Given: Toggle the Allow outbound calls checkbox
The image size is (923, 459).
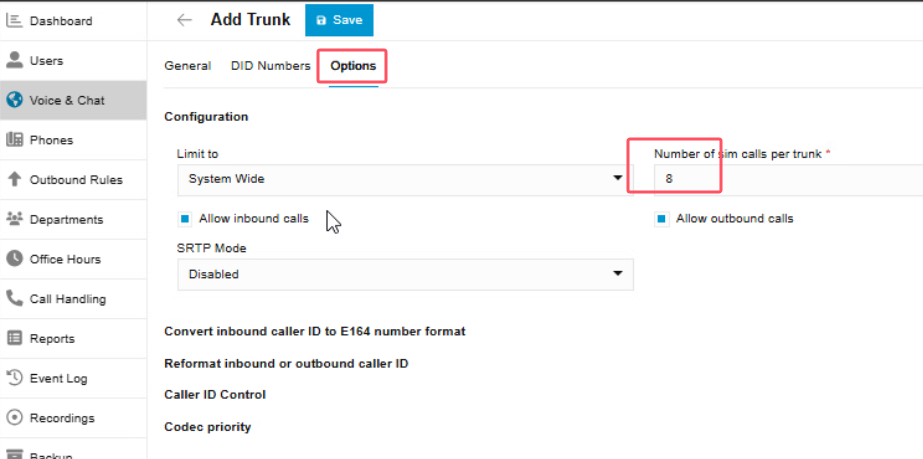Looking at the screenshot, I should (661, 218).
